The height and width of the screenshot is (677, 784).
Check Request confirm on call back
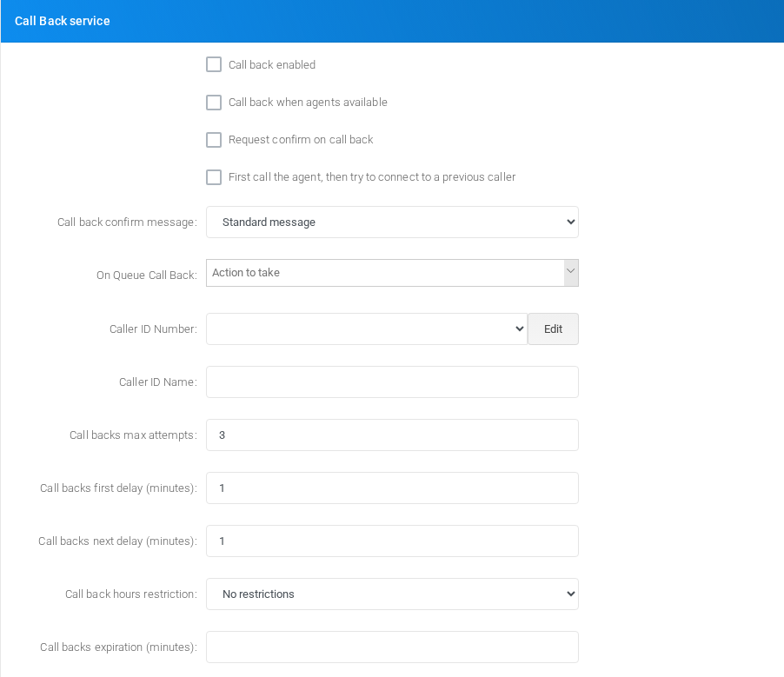coord(214,140)
